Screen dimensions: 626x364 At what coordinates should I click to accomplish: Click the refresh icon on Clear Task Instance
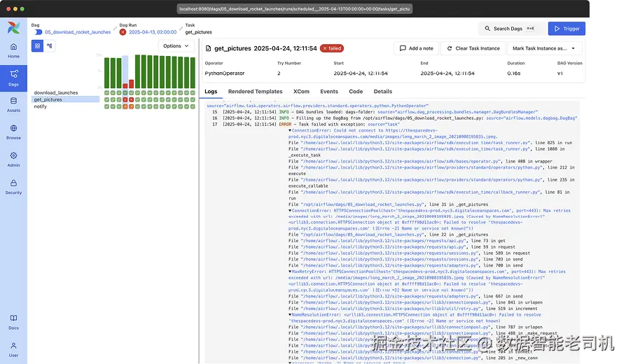(x=450, y=48)
